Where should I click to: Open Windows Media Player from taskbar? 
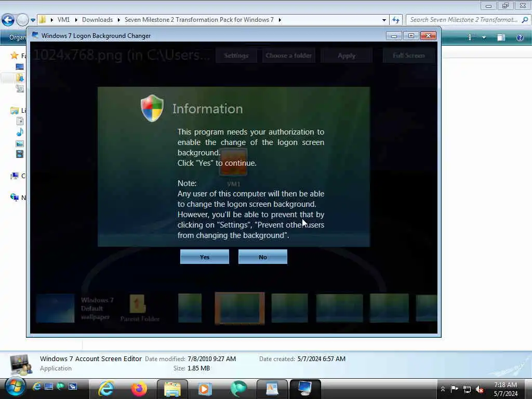pos(205,389)
